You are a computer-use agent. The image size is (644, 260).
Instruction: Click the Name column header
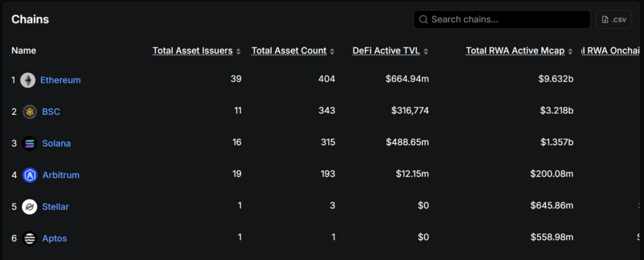24,50
